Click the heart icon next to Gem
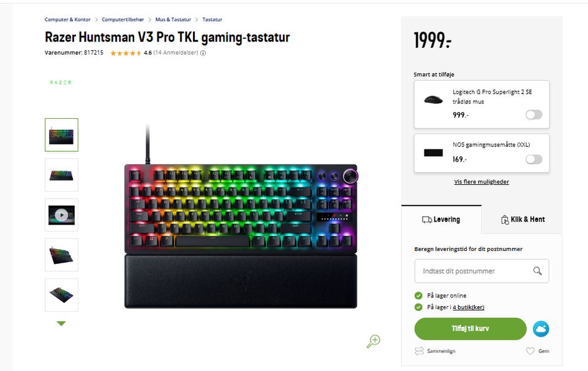Image resolution: width=588 pixels, height=371 pixels. pos(530,351)
